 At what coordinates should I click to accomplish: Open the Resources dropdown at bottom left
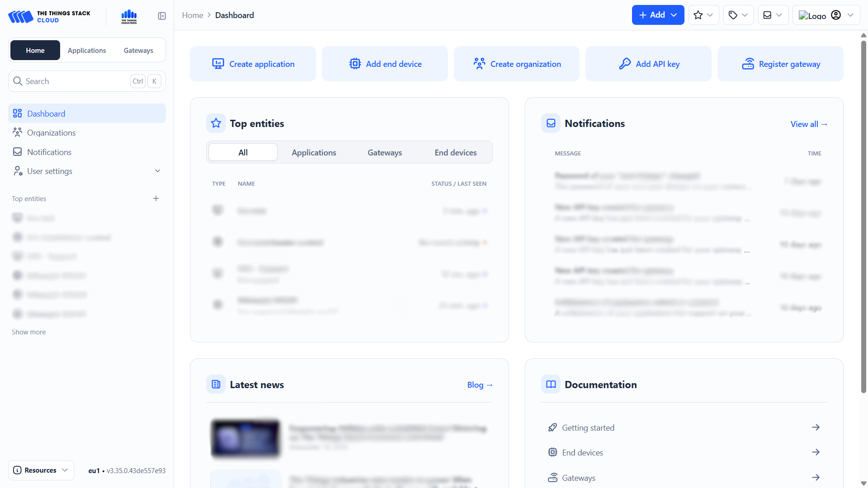[x=41, y=470]
